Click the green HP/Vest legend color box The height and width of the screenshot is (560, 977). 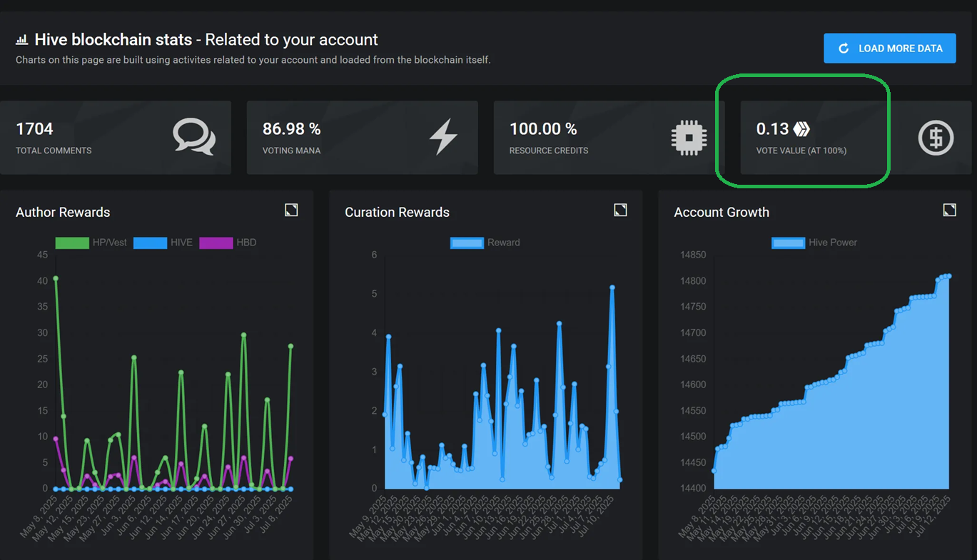(72, 243)
